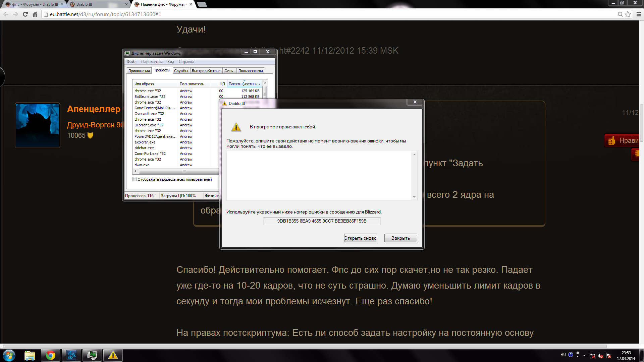Close the 'фпс - Форумы' tab
Screen dimensions: 644x362
pos(62,4)
